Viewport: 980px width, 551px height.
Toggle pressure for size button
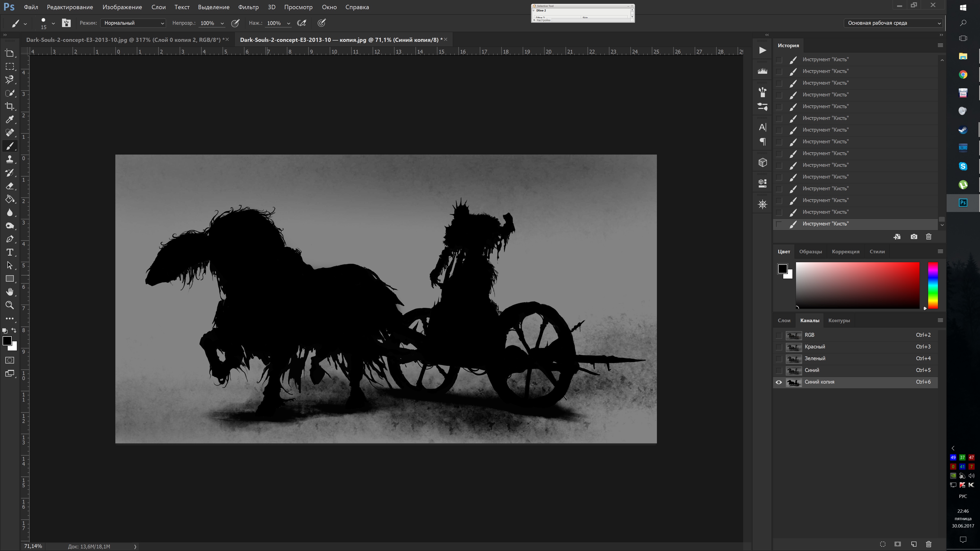point(322,23)
